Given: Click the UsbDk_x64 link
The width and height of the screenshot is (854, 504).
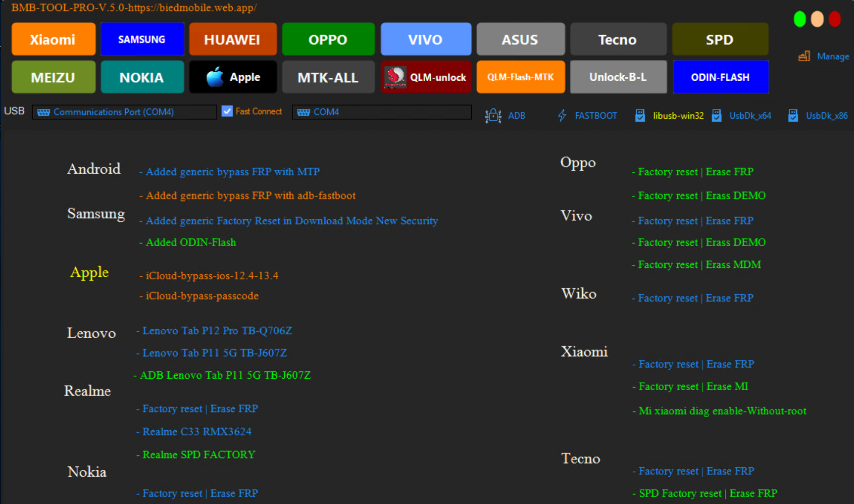Looking at the screenshot, I should [x=750, y=116].
